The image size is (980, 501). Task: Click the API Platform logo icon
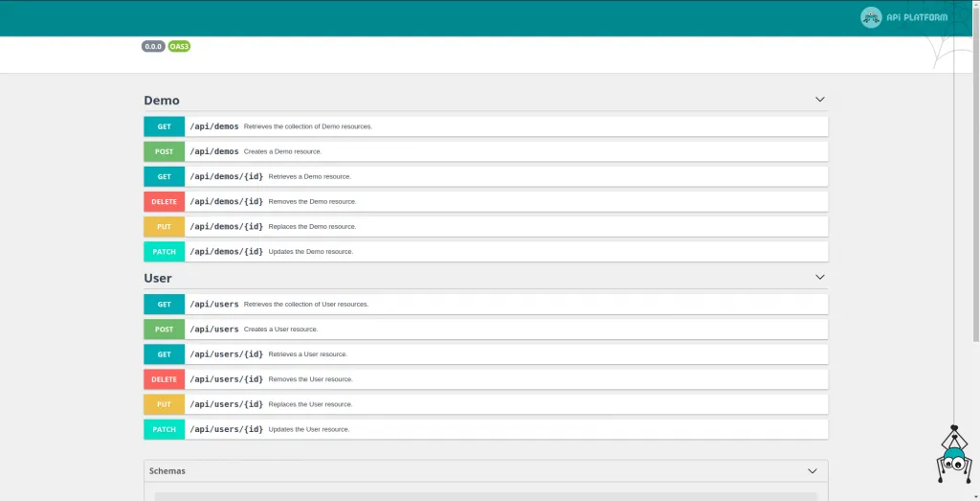(x=871, y=17)
